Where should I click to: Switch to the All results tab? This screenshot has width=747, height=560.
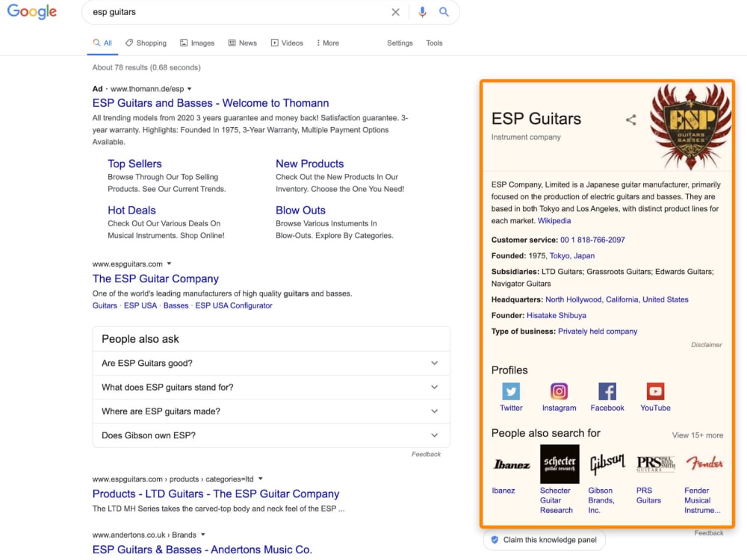pos(102,43)
